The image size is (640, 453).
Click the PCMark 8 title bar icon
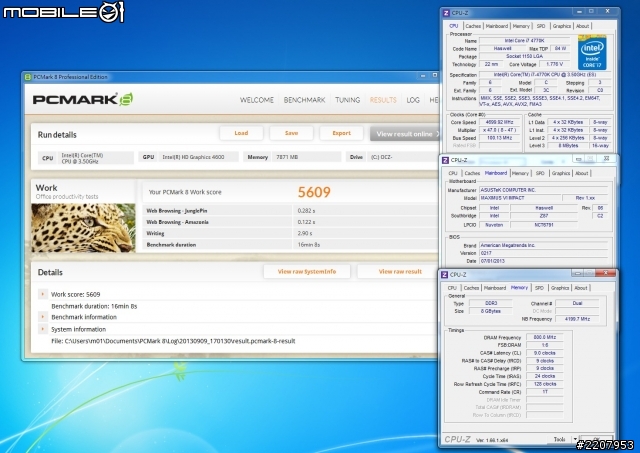(28, 77)
